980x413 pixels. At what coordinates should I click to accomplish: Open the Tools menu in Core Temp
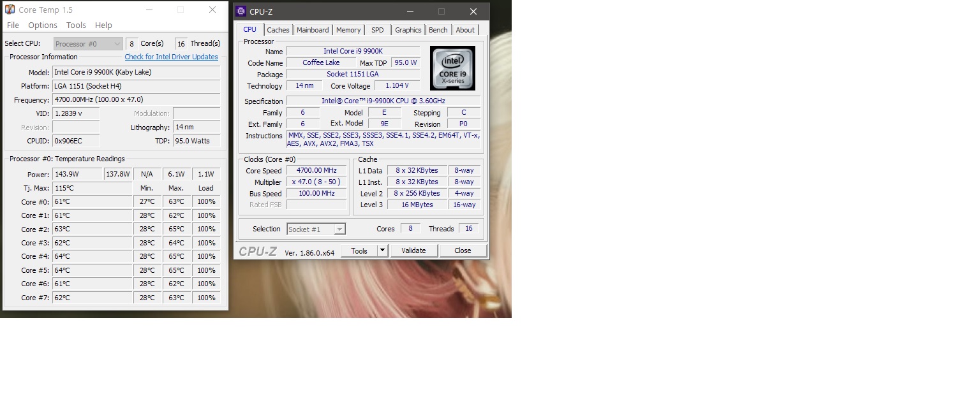point(76,25)
